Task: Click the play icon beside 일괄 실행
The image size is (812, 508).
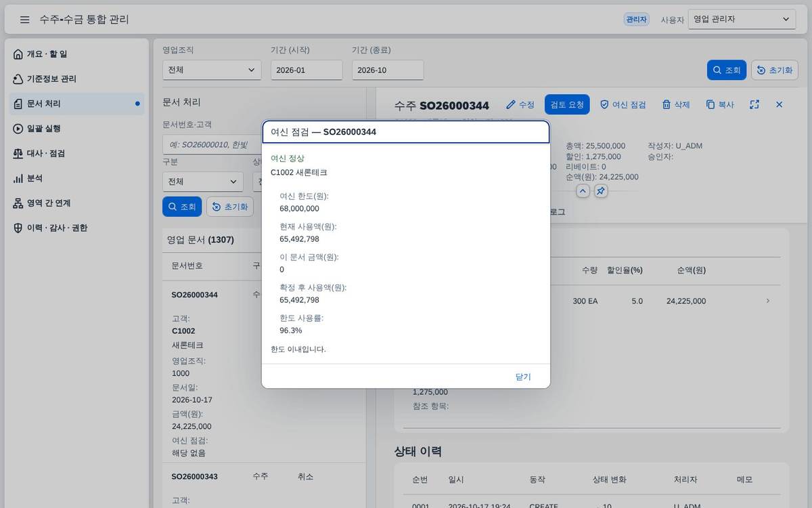Action: coord(18,129)
